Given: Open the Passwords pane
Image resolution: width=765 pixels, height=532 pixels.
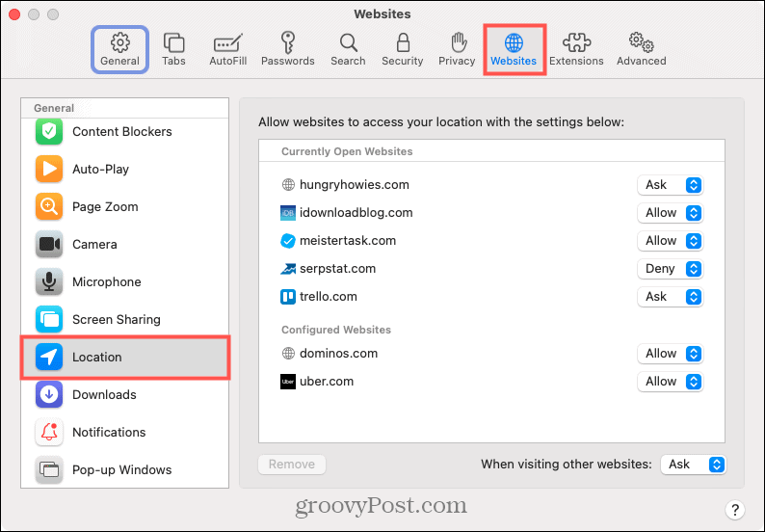Looking at the screenshot, I should (x=287, y=50).
